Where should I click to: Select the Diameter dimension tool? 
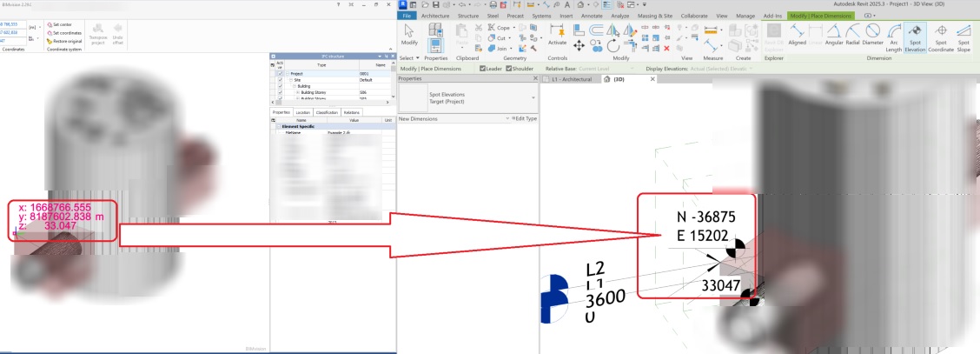(x=873, y=37)
